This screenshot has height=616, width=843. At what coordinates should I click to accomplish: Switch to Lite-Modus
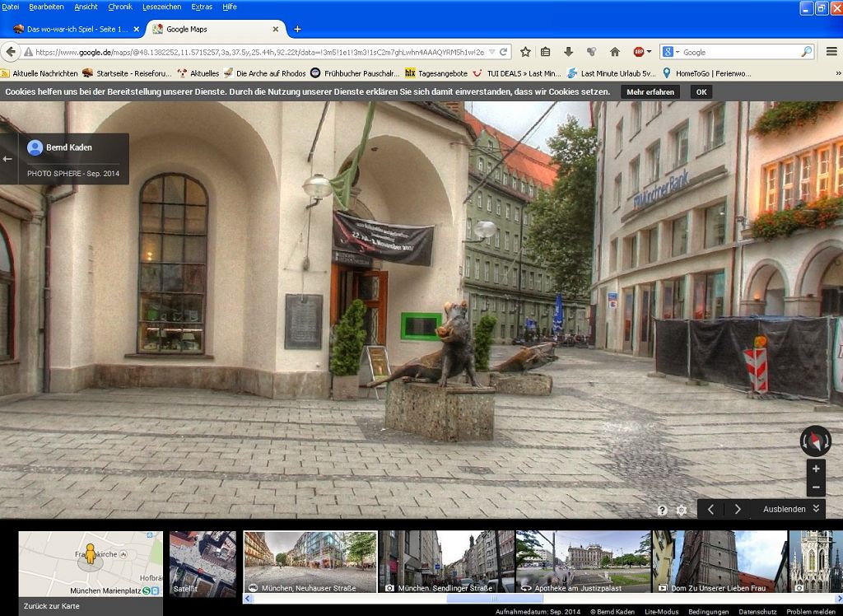pos(661,612)
